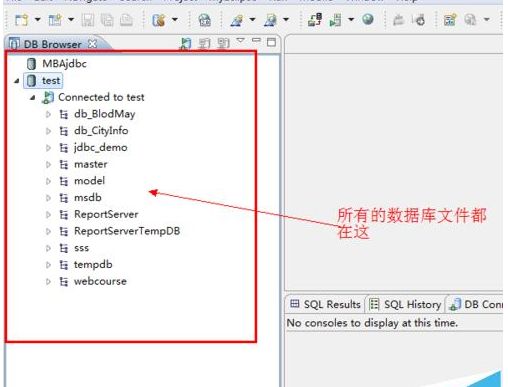Open the first blue wizard icon dropdown
Screen dimensions: 508x387
click(x=252, y=19)
